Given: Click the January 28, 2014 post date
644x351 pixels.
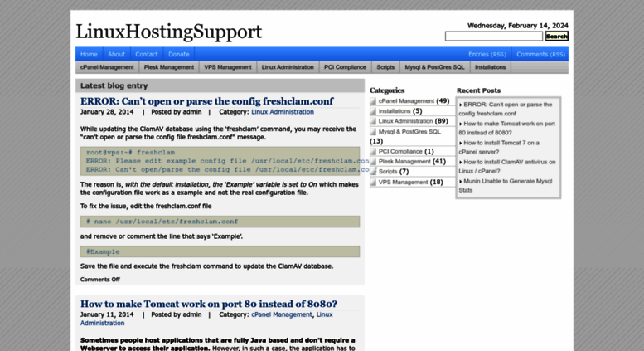Looking at the screenshot, I should point(107,112).
